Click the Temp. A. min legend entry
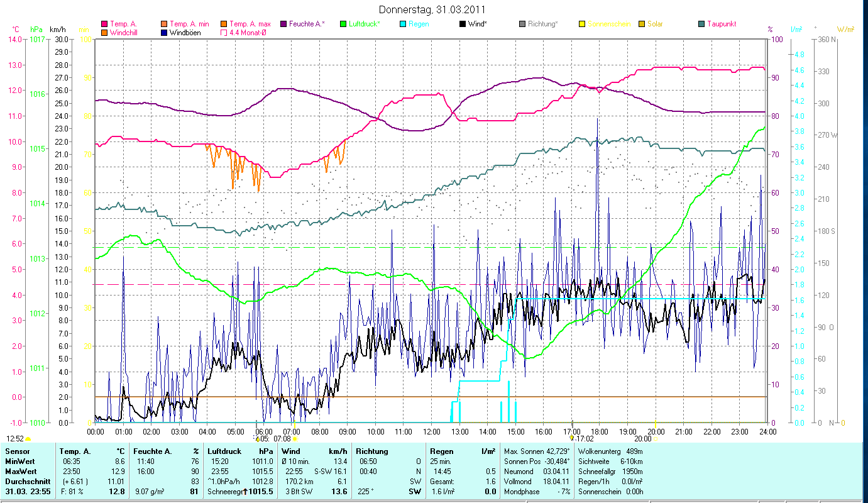Viewport: 868px width, 503px height. (x=189, y=25)
